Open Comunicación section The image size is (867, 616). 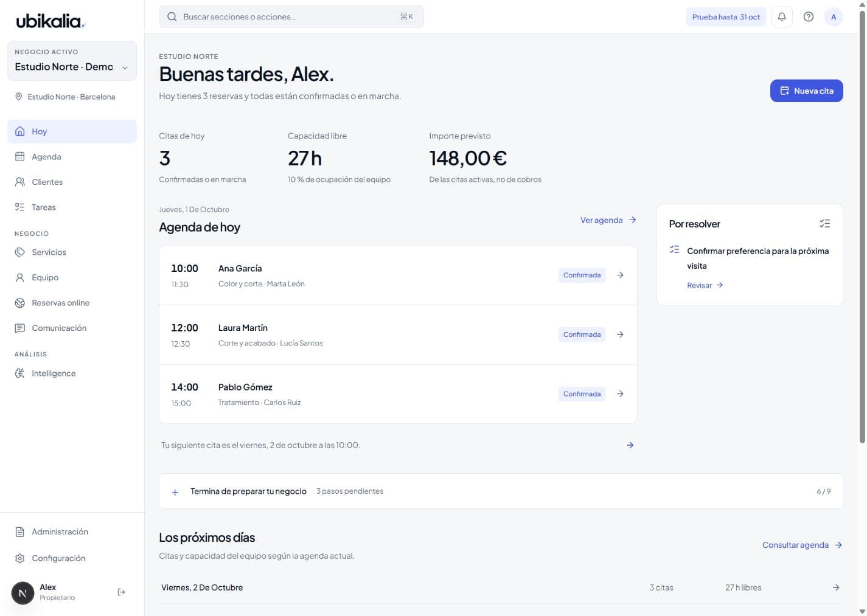(x=72, y=328)
